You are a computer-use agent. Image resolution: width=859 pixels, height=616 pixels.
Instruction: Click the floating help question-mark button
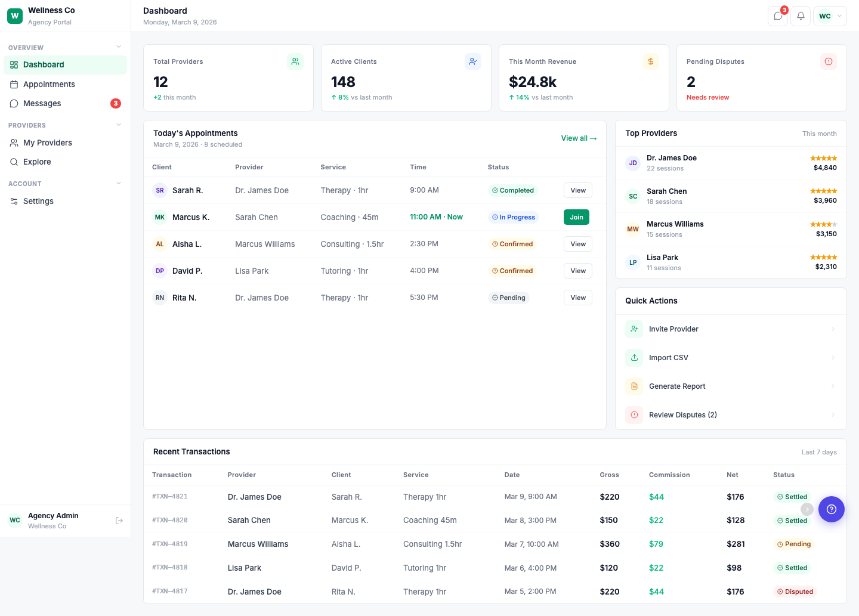(x=832, y=509)
